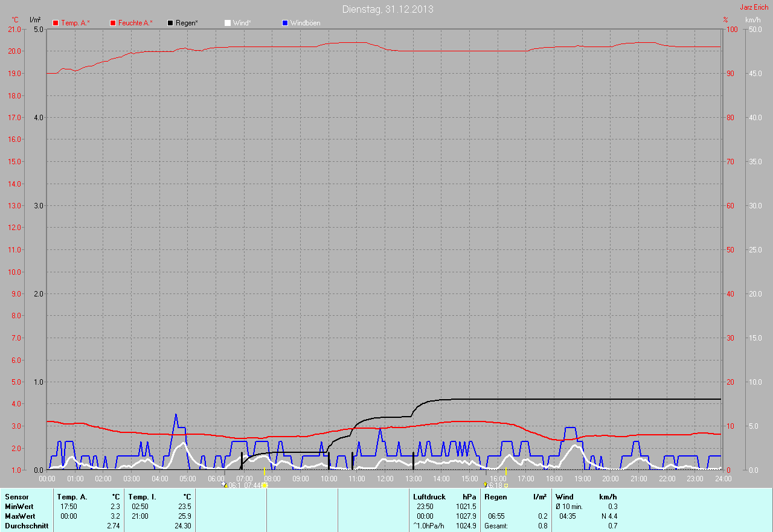
Task: Select the chart title Dienstag, 31.12.2013
Action: pyautogui.click(x=387, y=9)
